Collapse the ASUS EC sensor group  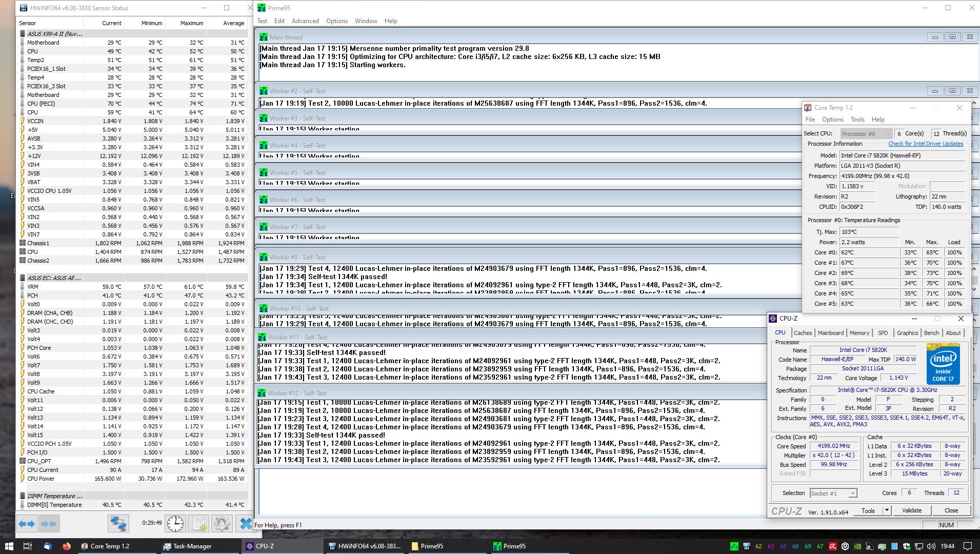(22, 278)
